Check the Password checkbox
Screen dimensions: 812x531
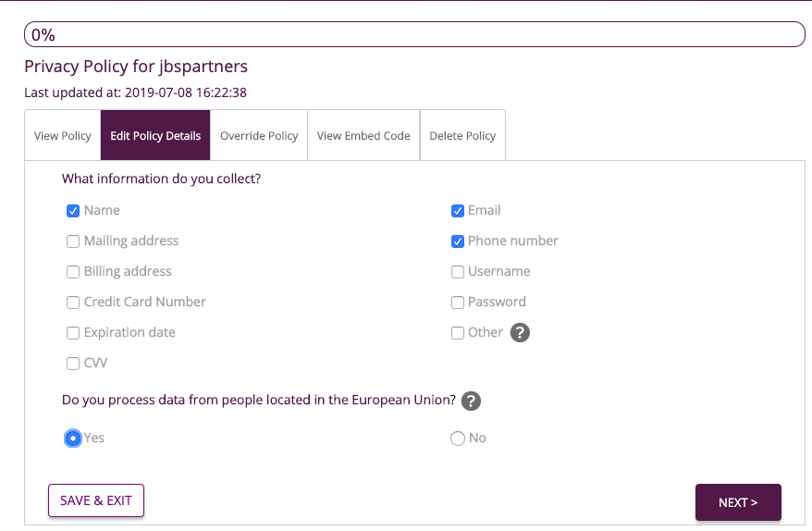458,303
